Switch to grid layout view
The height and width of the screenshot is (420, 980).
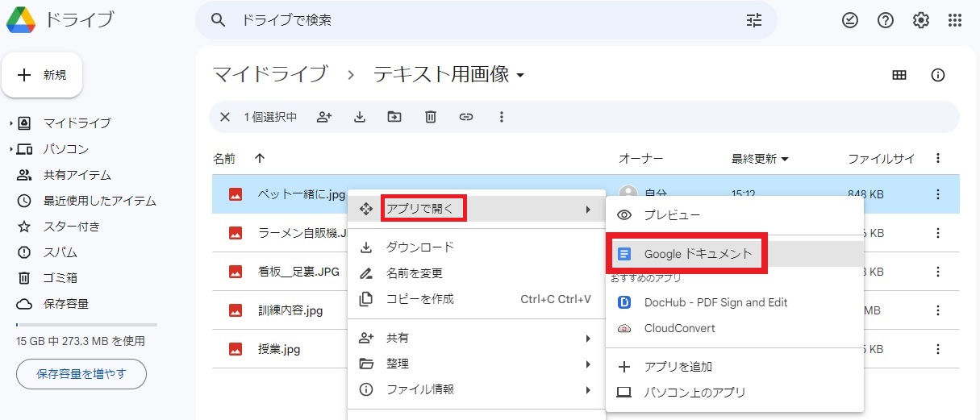point(899,75)
